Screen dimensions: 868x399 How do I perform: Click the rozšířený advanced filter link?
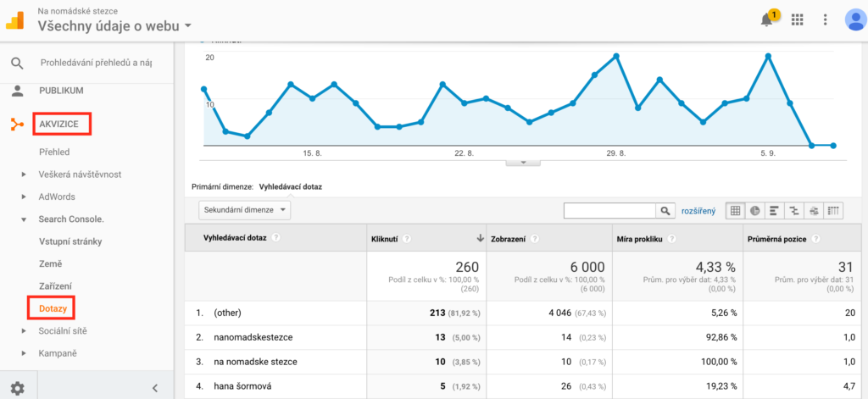[698, 211]
